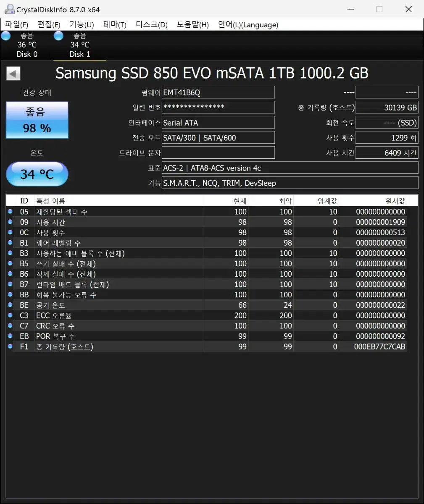Click the masked serial number field

218,107
